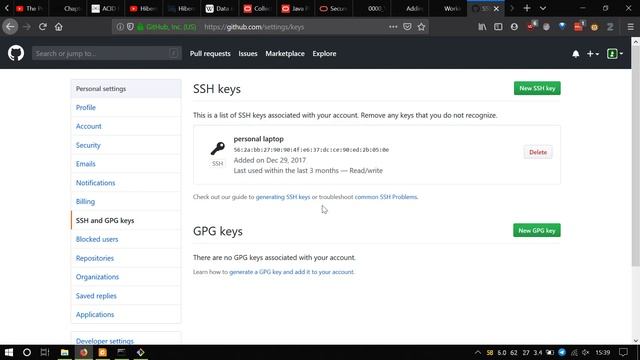640x360 pixels.
Task: Open page actions three-dots menu
Action: [x=393, y=27]
